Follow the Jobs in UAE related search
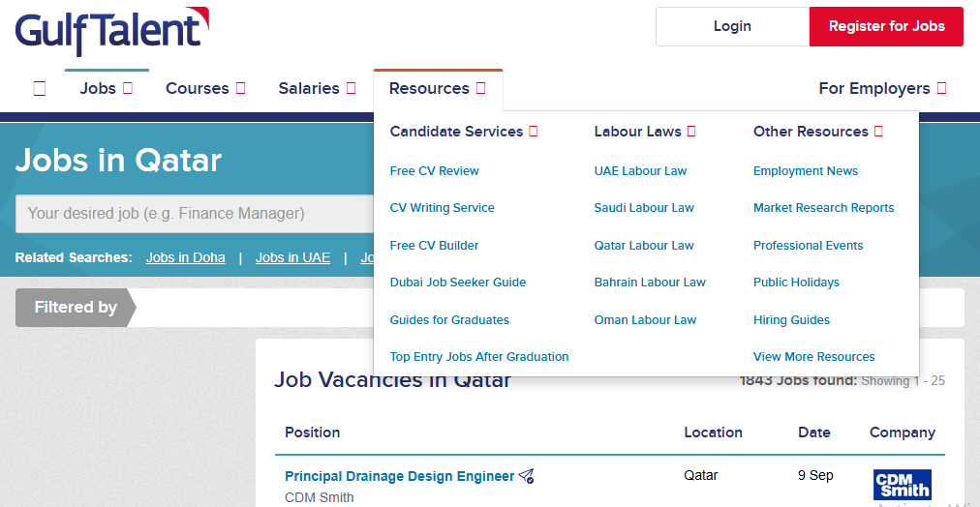980x507 pixels. click(292, 257)
